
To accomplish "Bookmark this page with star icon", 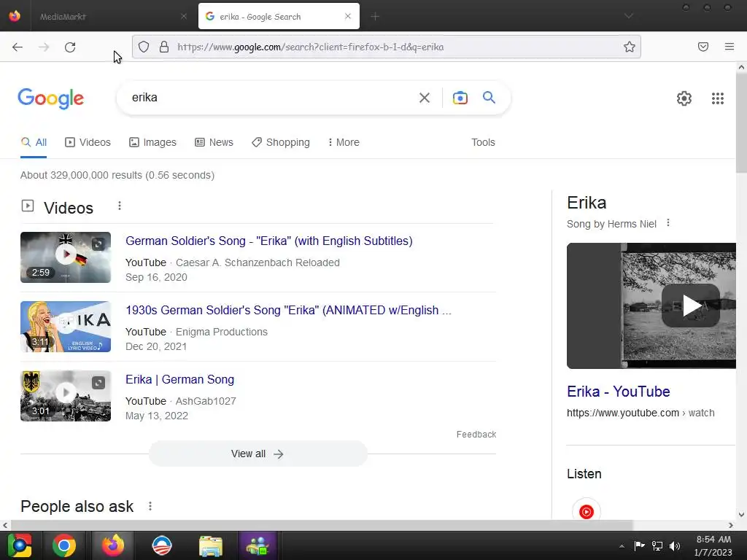I will click(630, 47).
